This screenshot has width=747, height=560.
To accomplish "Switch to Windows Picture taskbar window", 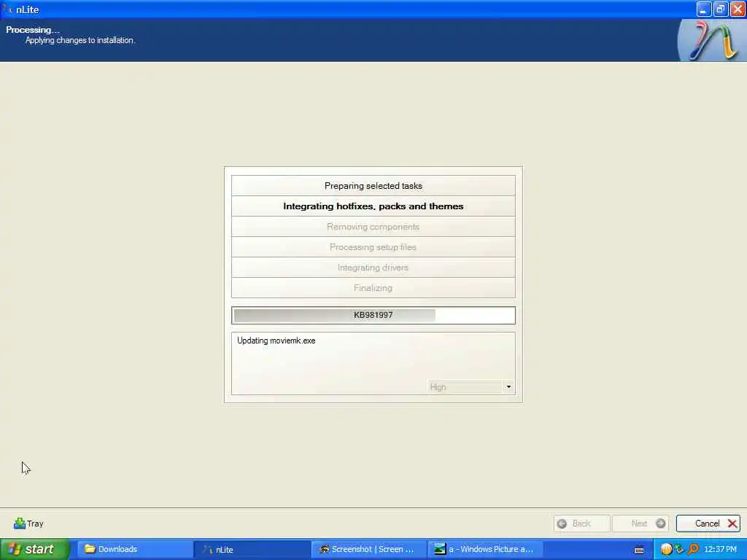I will click(x=485, y=549).
